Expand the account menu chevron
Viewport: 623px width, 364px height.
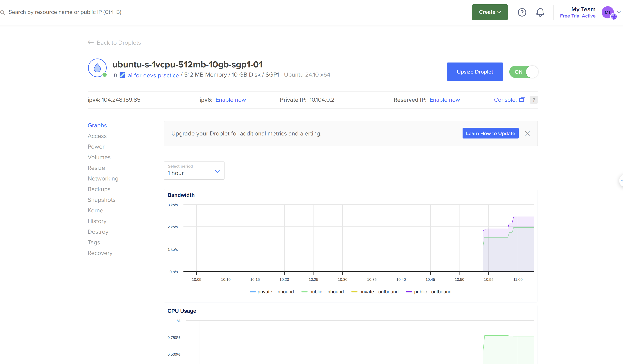point(619,12)
